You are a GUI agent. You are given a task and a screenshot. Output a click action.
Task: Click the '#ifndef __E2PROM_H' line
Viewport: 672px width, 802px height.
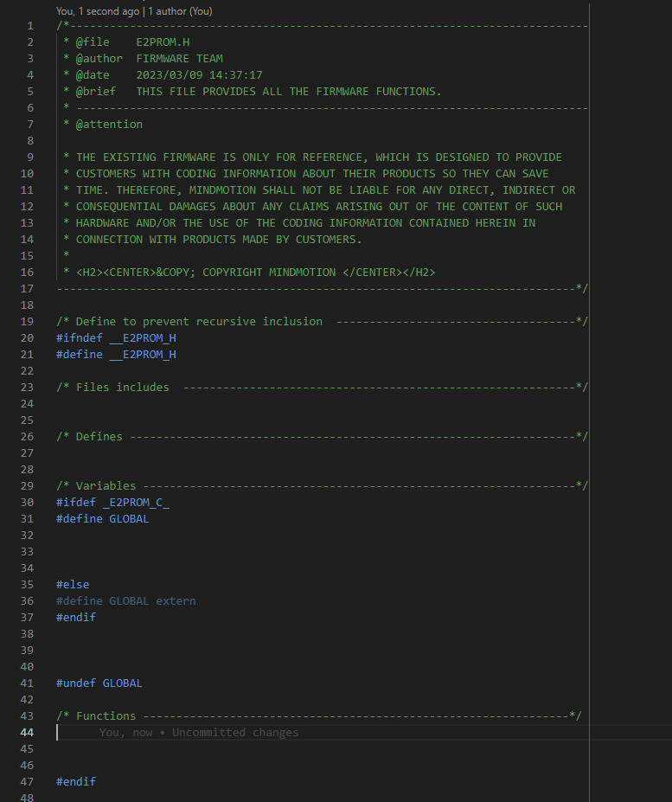(x=116, y=338)
